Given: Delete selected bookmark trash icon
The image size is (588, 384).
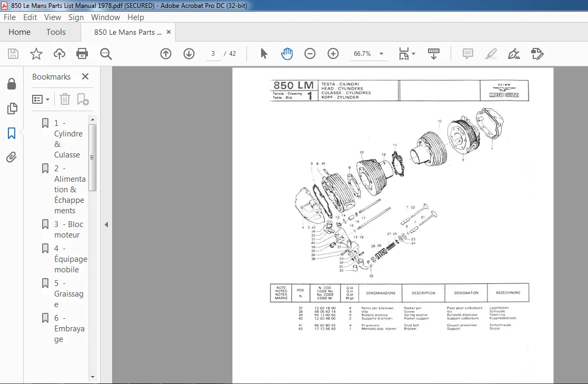Looking at the screenshot, I should tap(65, 99).
